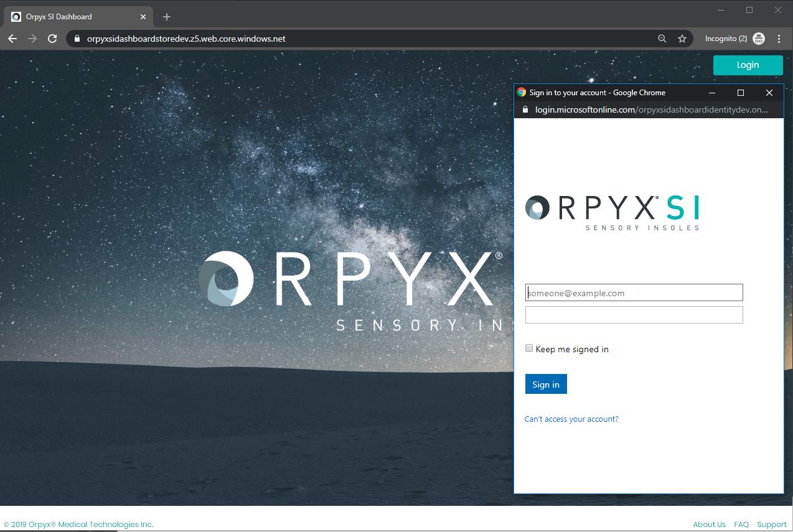This screenshot has width=793, height=532.
Task: Click the password input field
Action: pyautogui.click(x=634, y=315)
